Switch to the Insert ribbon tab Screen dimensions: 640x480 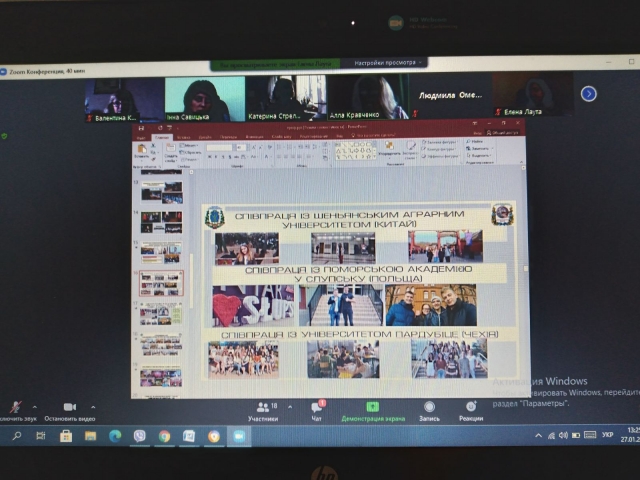click(x=184, y=138)
